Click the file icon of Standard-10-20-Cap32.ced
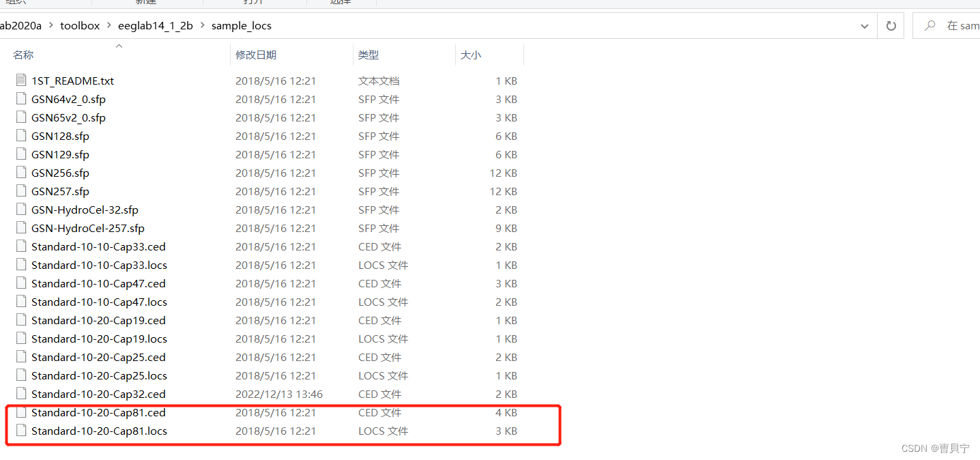This screenshot has width=980, height=460. [20, 394]
